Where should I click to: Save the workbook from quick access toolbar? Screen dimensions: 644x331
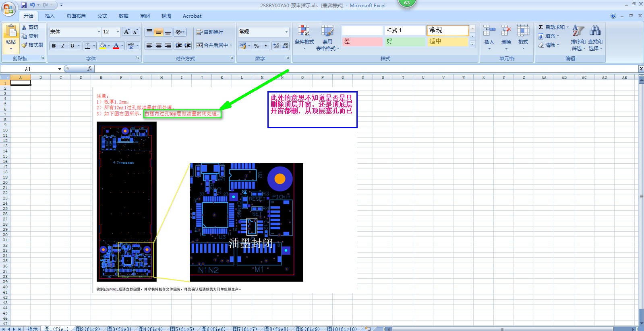24,5
